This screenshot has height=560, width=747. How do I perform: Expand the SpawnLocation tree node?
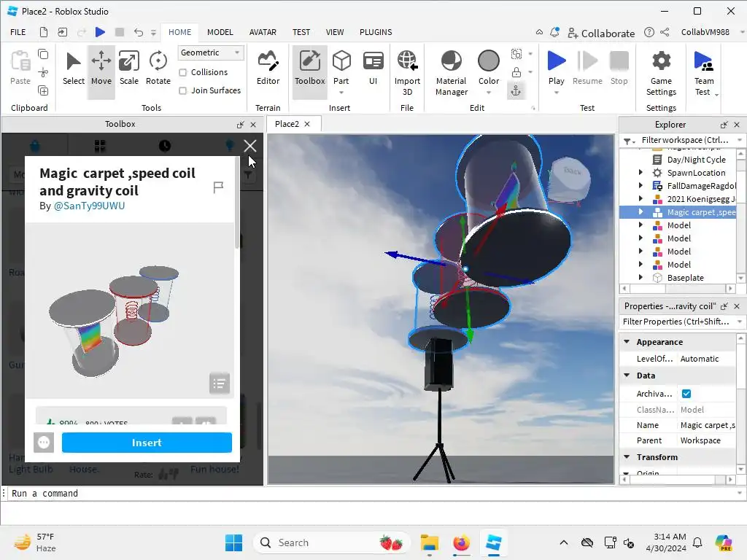pyautogui.click(x=640, y=172)
